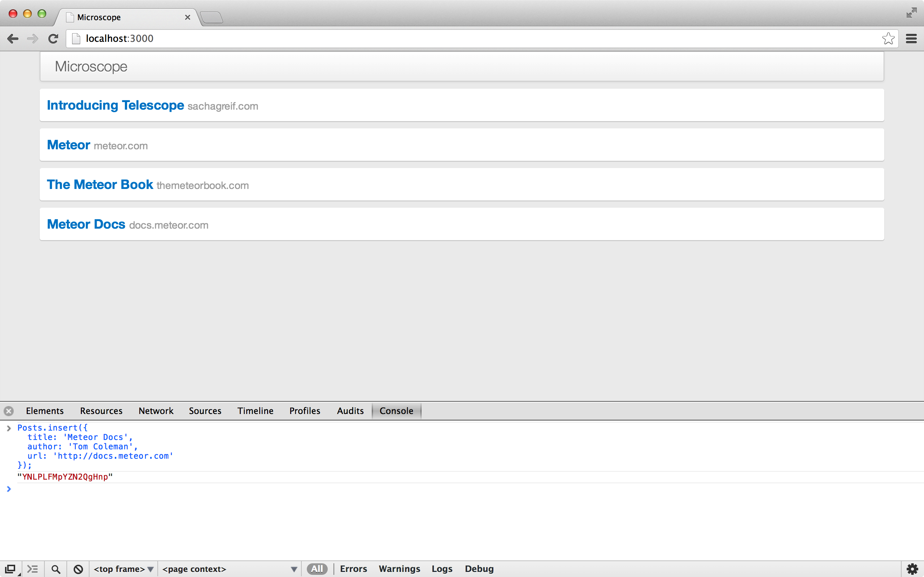924x577 pixels.
Task: Open DevTools settings gear
Action: [912, 569]
